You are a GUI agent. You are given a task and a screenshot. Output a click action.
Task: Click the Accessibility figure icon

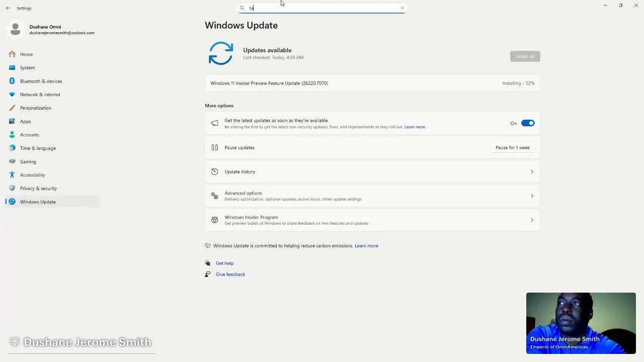click(12, 175)
